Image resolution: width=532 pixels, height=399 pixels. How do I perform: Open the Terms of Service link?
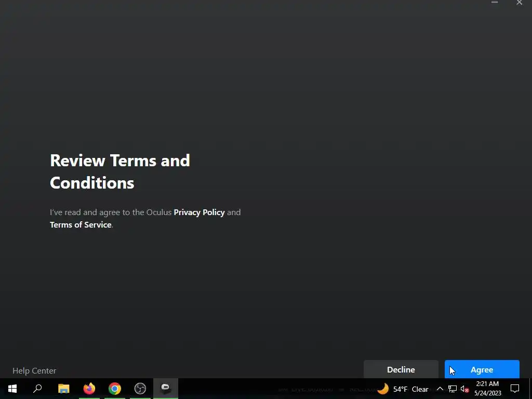click(81, 224)
